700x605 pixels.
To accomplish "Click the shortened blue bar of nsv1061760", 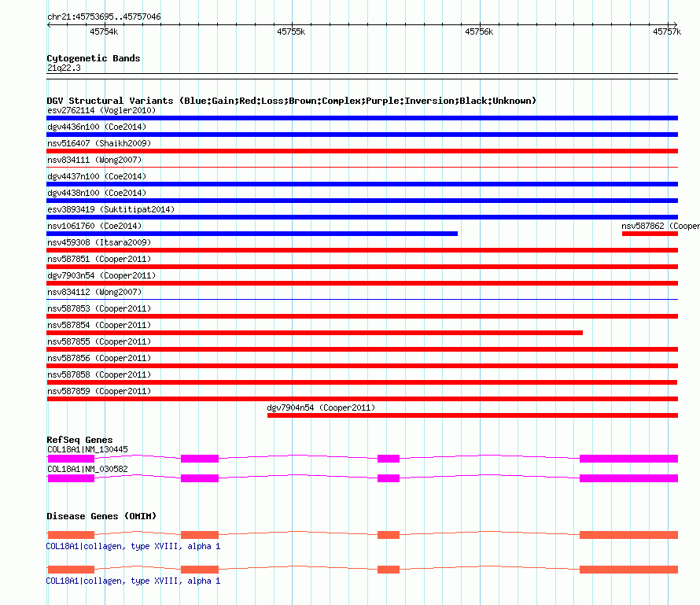I will [x=252, y=234].
